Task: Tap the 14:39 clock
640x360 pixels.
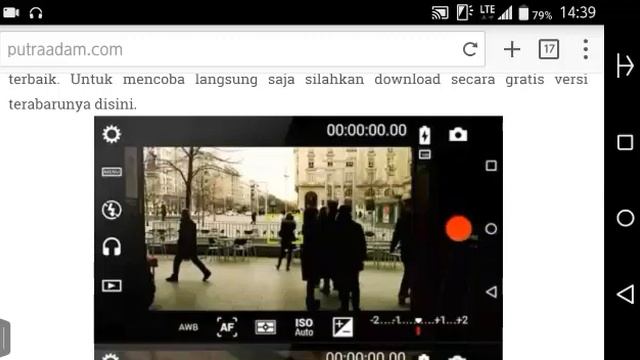Action: point(578,13)
